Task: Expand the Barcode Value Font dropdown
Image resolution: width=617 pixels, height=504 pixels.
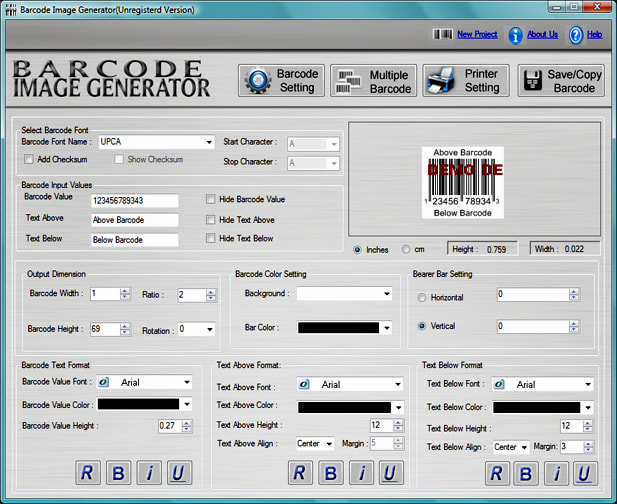Action: pyautogui.click(x=187, y=382)
